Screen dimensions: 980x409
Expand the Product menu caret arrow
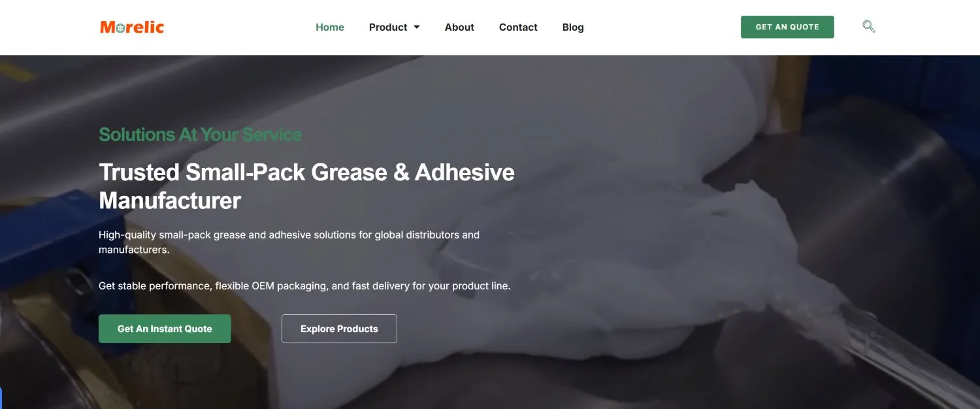click(x=417, y=27)
